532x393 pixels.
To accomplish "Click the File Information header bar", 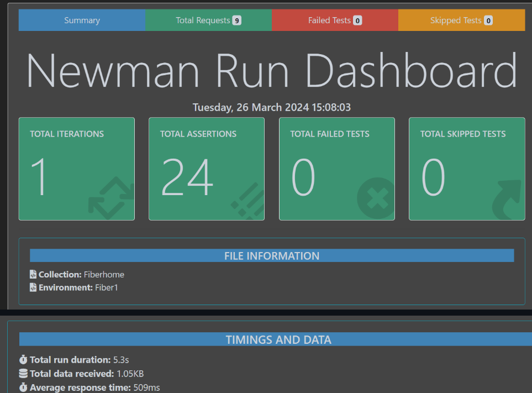I will click(271, 256).
